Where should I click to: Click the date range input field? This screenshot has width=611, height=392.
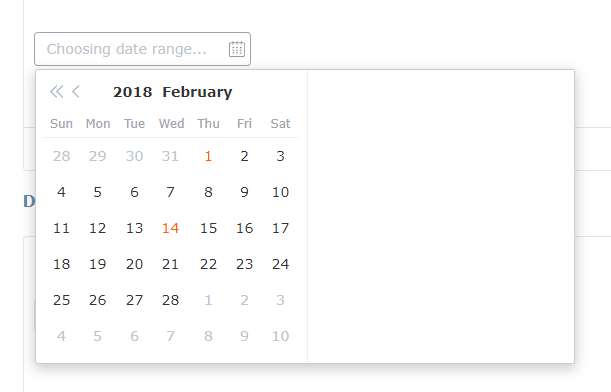(142, 49)
